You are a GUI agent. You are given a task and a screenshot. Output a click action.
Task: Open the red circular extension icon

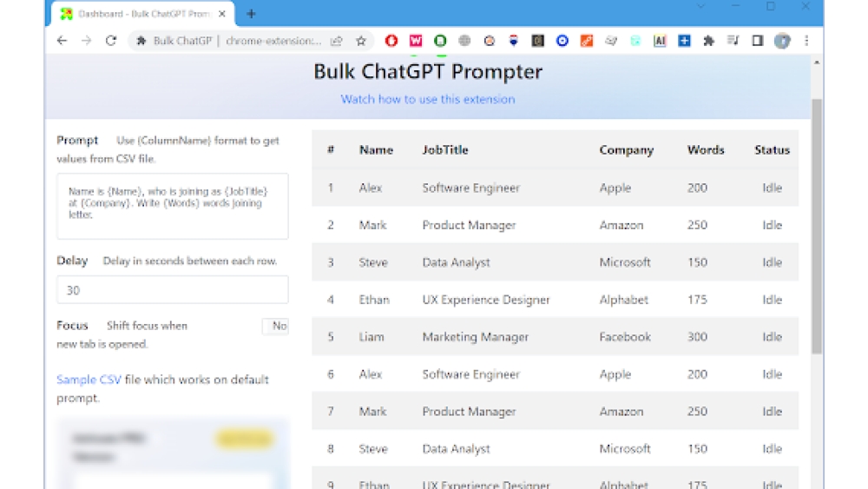coord(391,41)
